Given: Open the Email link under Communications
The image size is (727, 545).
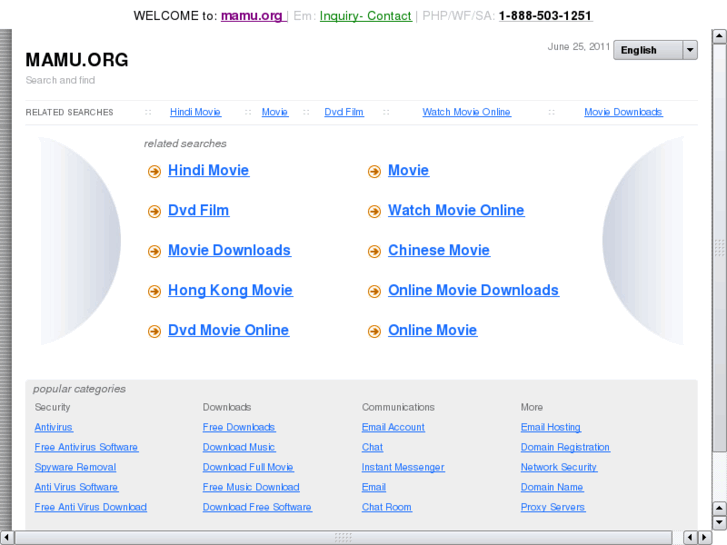Looking at the screenshot, I should (x=374, y=487).
